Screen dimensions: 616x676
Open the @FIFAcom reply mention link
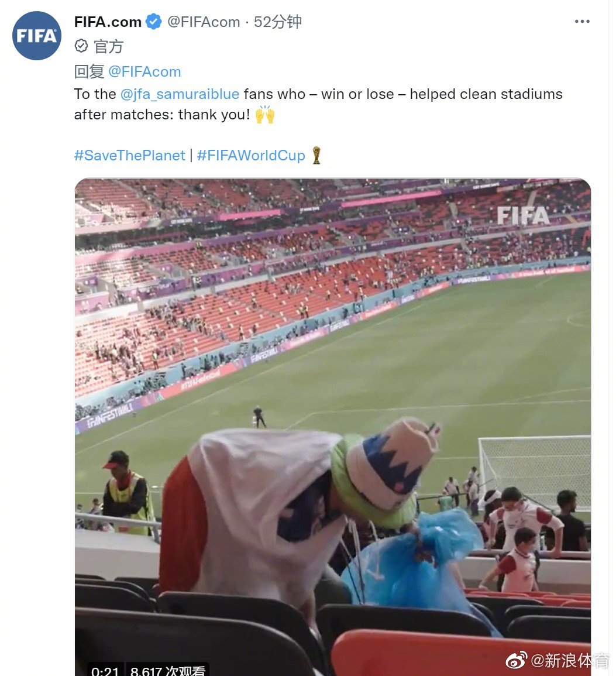[x=144, y=71]
